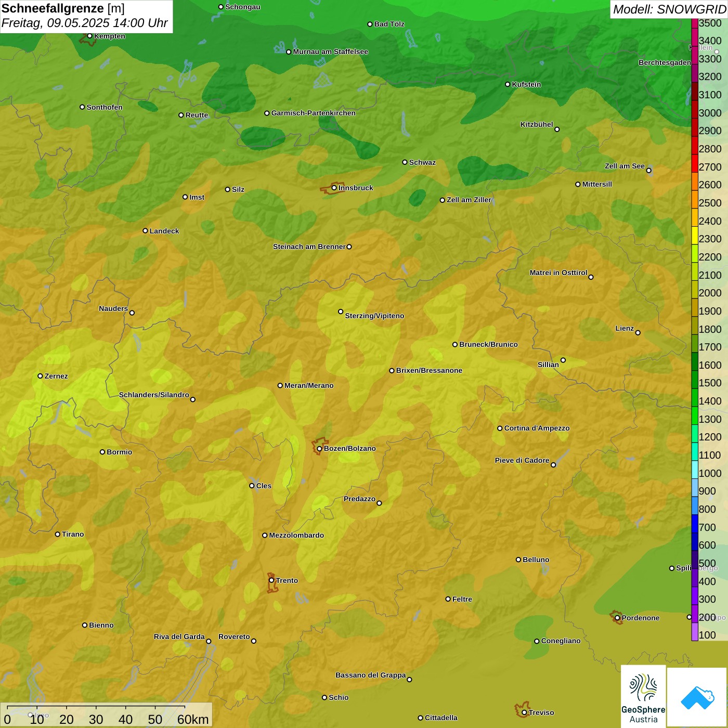Click the Mittersill label
Image resolution: width=728 pixels, height=728 pixels.
597,184
